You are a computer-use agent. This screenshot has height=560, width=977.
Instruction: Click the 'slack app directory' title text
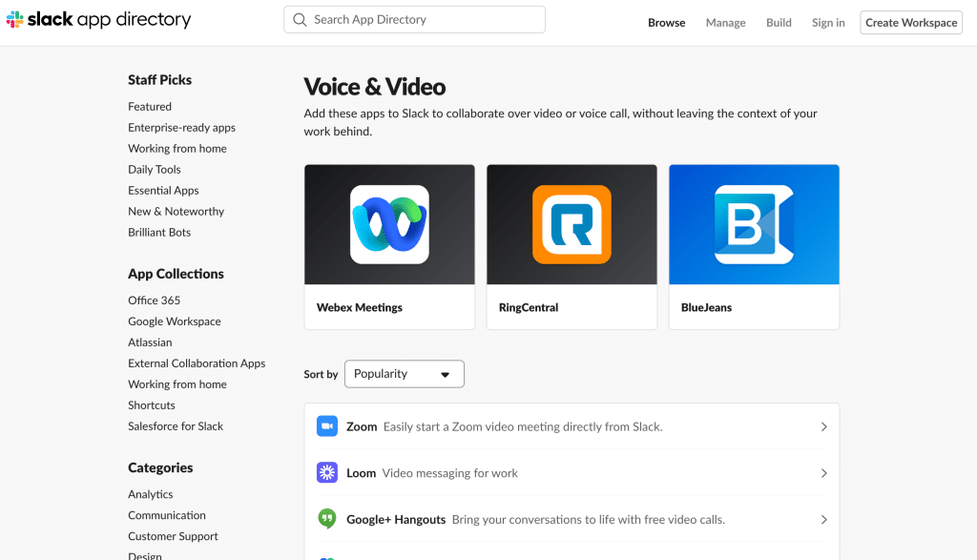[109, 19]
